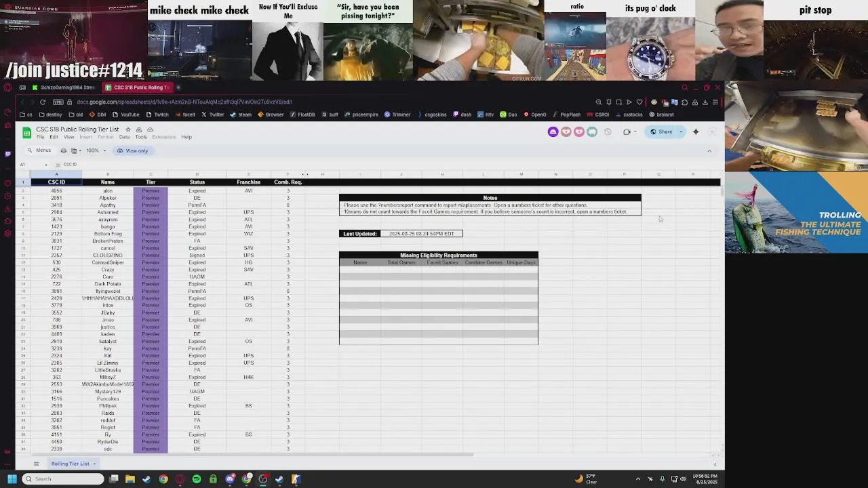Open the View menu
This screenshot has height=488, width=868.
pos(68,137)
